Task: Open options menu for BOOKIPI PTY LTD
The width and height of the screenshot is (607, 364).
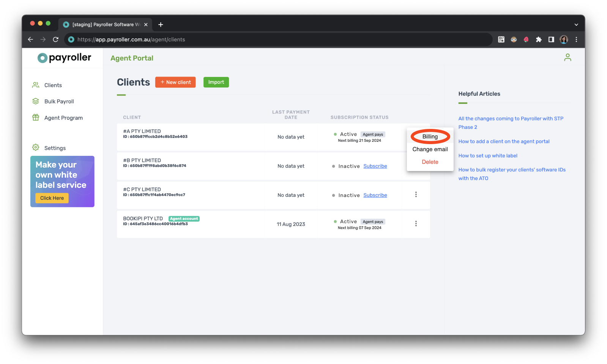Action: 416,224
